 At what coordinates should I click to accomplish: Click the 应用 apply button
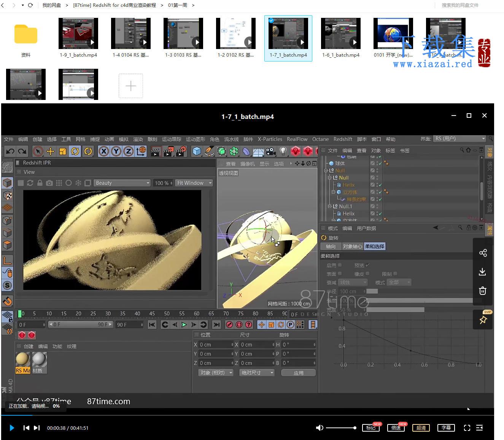299,373
